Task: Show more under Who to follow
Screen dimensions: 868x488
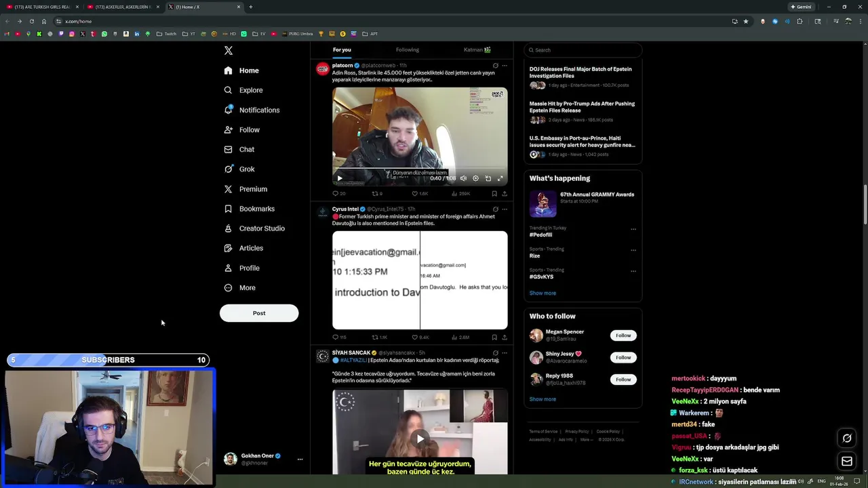Action: tap(542, 399)
